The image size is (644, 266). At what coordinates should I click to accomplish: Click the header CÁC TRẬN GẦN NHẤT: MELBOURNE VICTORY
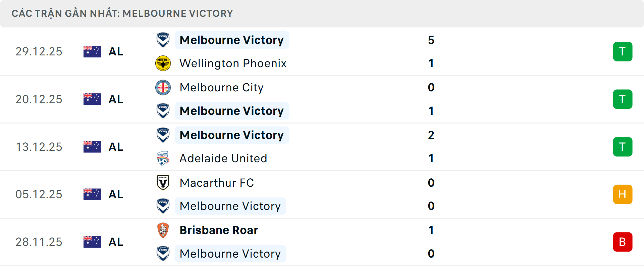pyautogui.click(x=123, y=13)
